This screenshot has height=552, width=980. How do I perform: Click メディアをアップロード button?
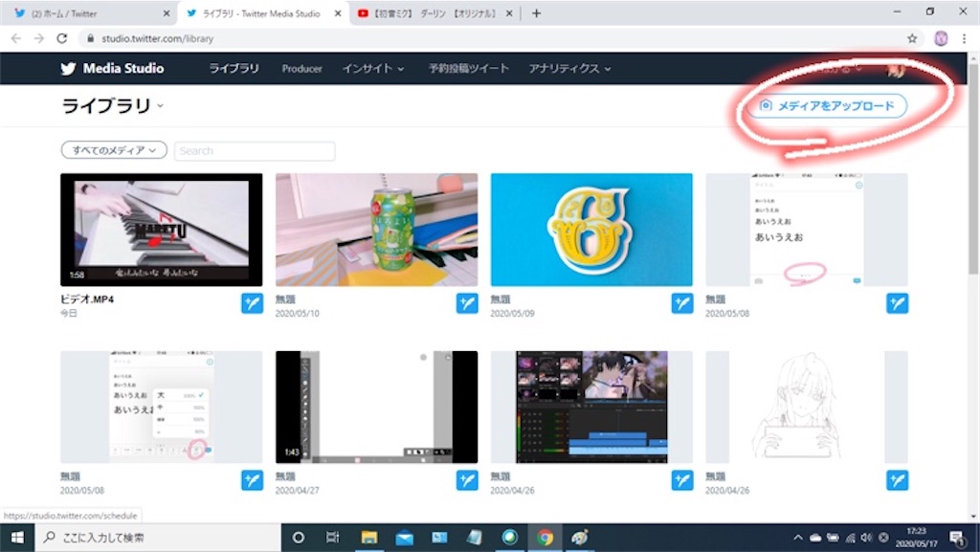pos(826,105)
